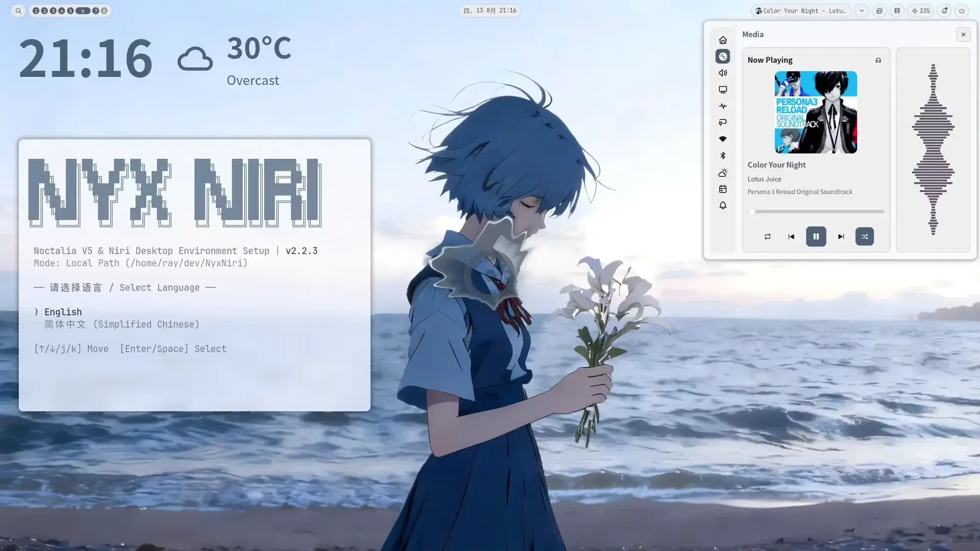The height and width of the screenshot is (551, 980).
Task: Click the large 21:16 desktop clock
Action: (x=86, y=58)
